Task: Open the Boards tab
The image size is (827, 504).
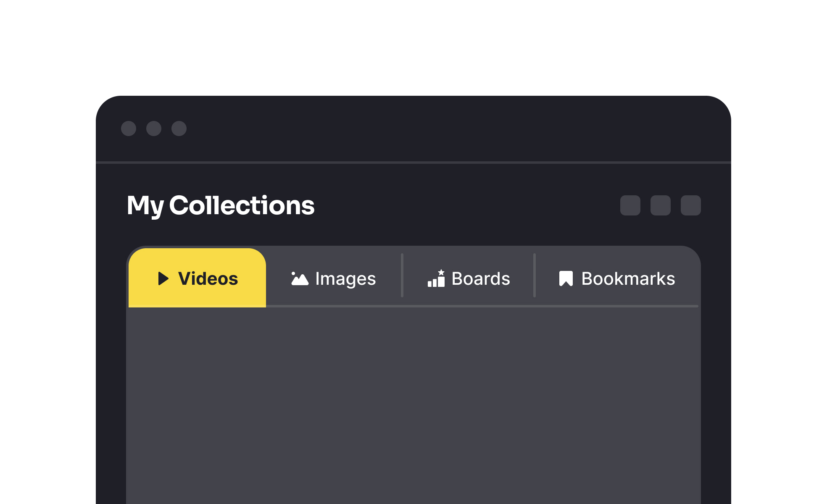Action: [469, 278]
